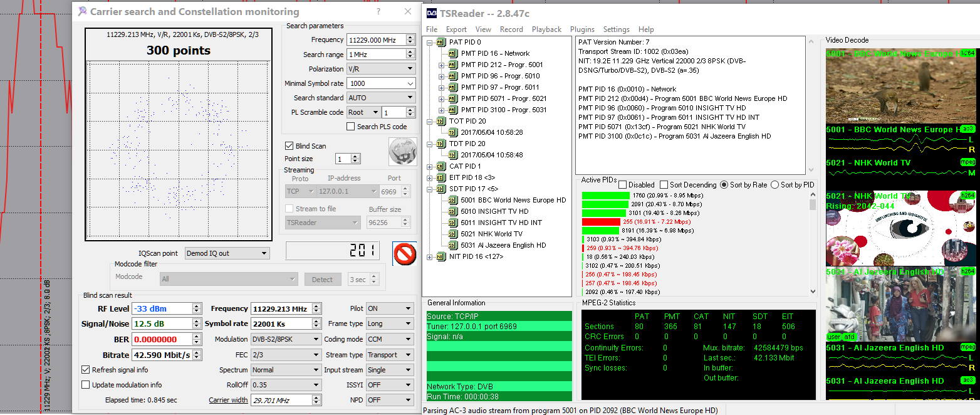Screen dimensions: 980x415
Task: Open the Export menu
Action: pos(456,29)
